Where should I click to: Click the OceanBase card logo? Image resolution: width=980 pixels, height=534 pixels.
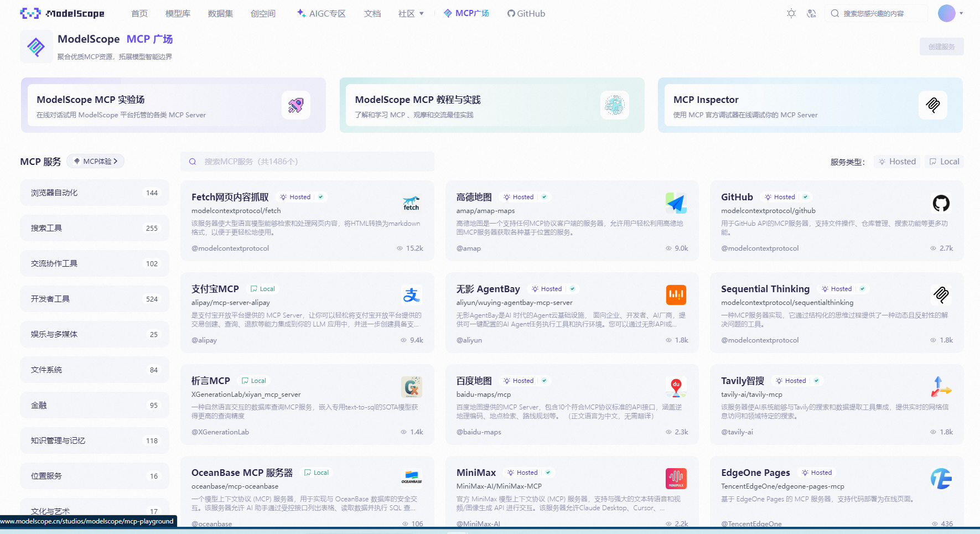coord(411,479)
